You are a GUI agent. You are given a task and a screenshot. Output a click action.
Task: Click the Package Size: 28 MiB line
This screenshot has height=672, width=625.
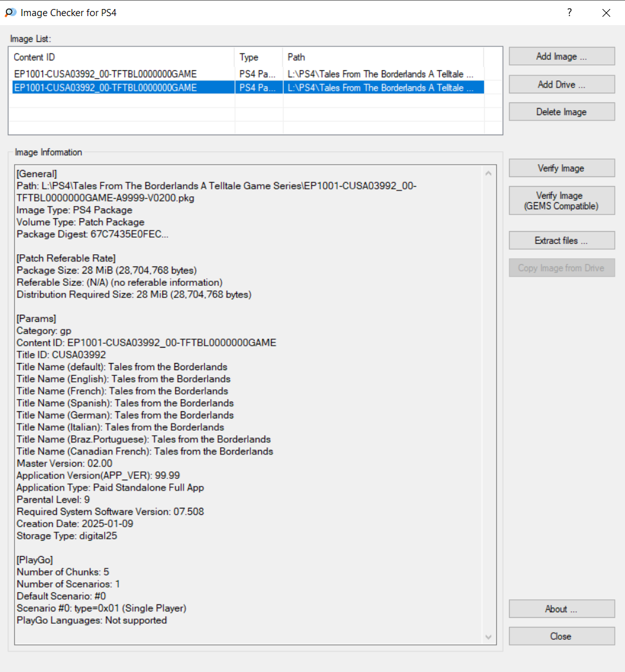107,270
